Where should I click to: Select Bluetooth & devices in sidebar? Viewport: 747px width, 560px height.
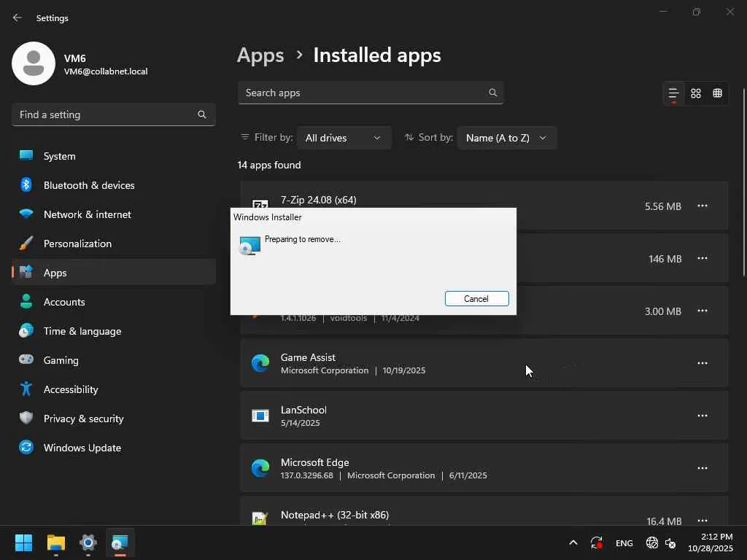[x=89, y=185]
